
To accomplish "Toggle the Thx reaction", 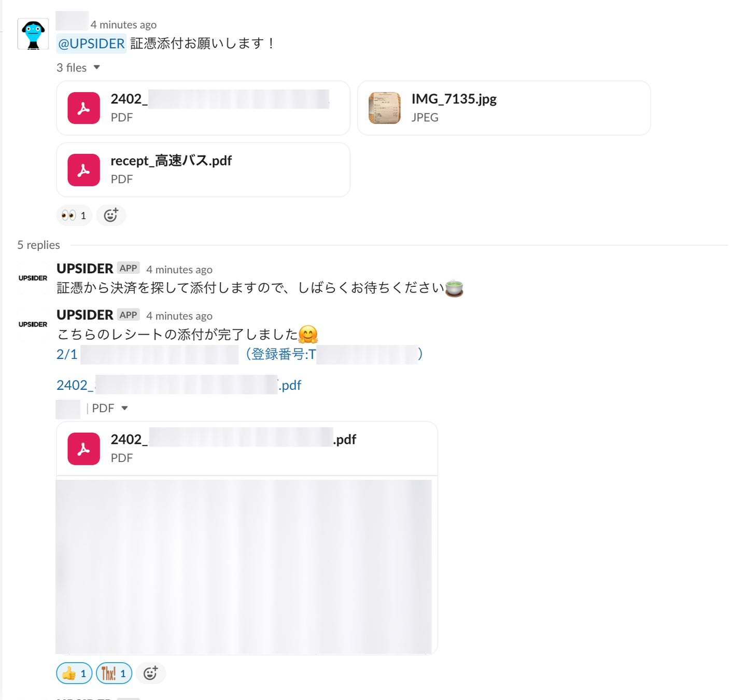I will 114,673.
